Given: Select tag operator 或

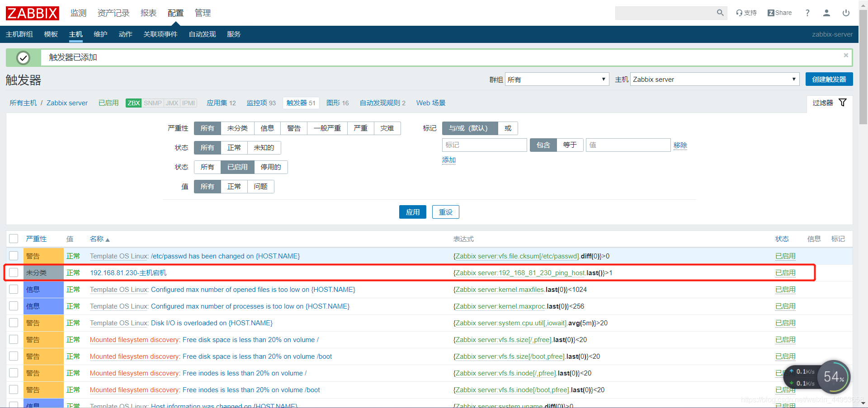Looking at the screenshot, I should pos(508,128).
